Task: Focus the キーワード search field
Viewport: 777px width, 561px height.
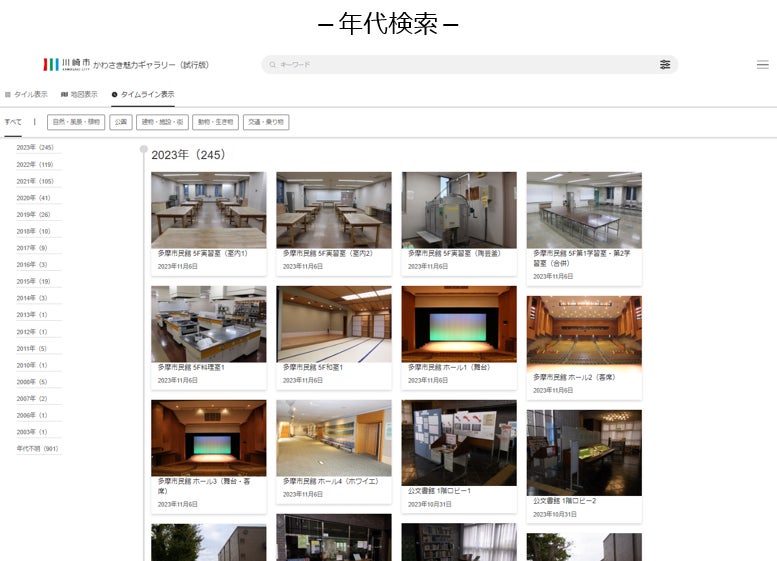Action: 469,64
